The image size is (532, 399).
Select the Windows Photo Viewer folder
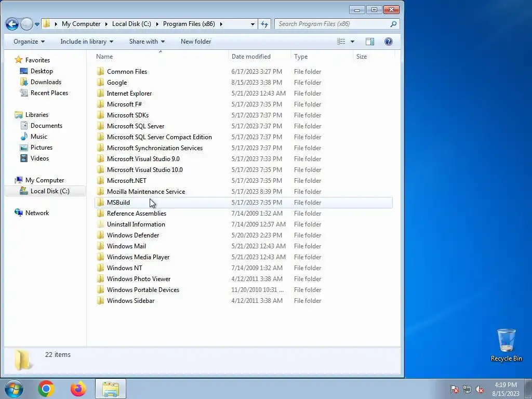tap(138, 279)
